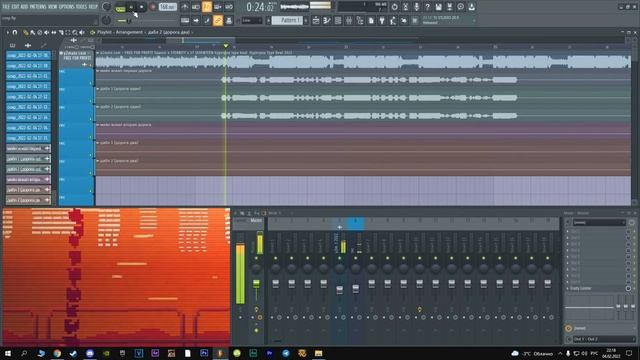The width and height of the screenshot is (640, 360).
Task: Click the undo history icon
Action: (x=394, y=7)
